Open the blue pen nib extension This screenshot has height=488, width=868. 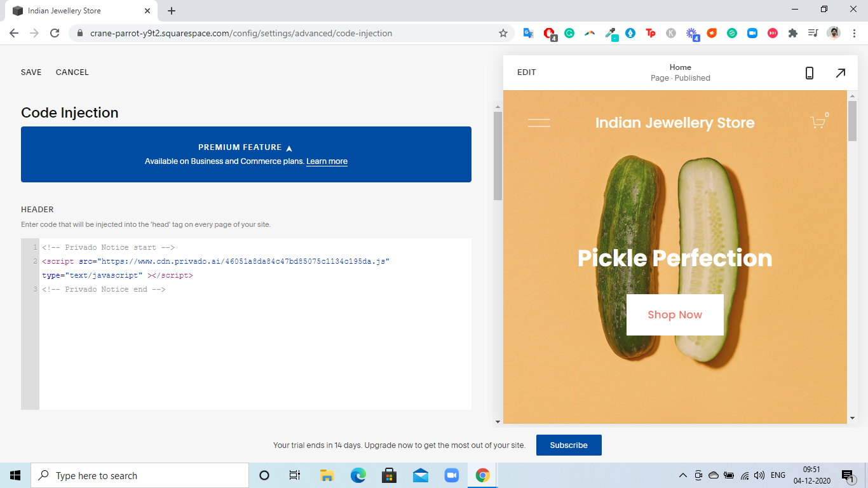coord(630,33)
